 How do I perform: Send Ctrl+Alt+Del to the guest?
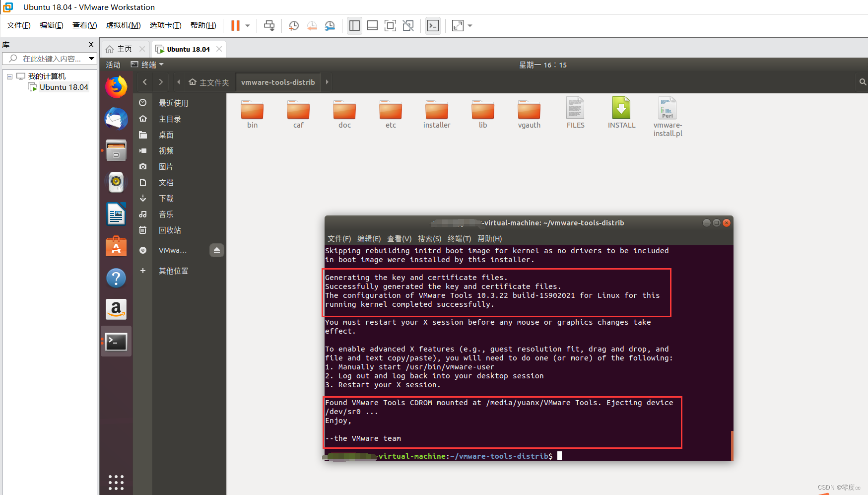(269, 25)
